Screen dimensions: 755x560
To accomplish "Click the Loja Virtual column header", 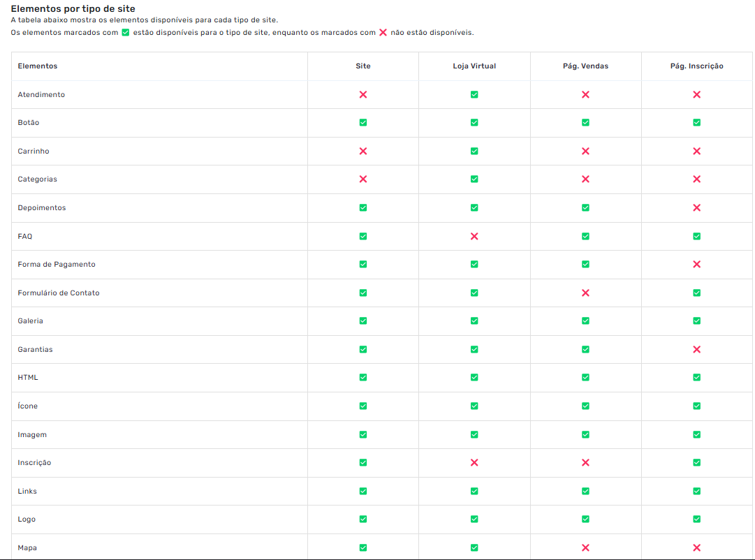I will tap(474, 66).
